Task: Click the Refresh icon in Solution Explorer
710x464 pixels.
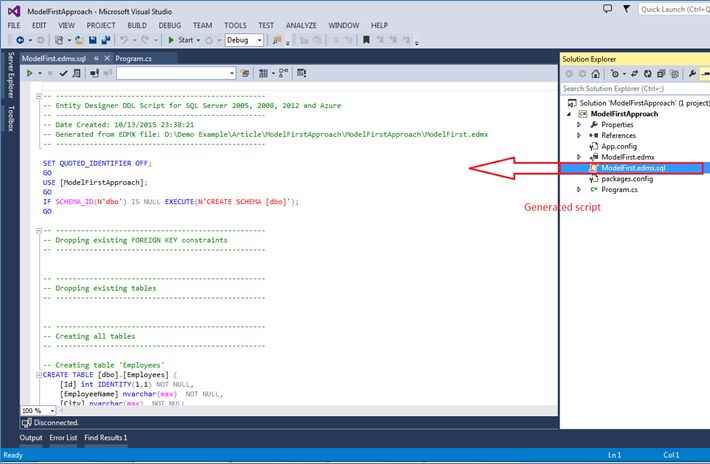Action: point(648,74)
